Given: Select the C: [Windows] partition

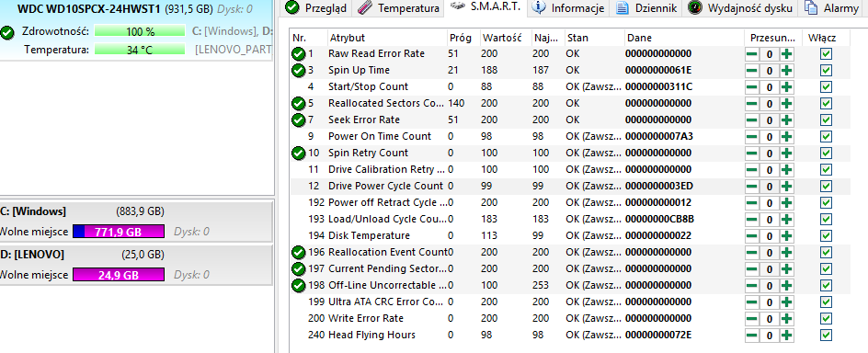Looking at the screenshot, I should coord(136,222).
